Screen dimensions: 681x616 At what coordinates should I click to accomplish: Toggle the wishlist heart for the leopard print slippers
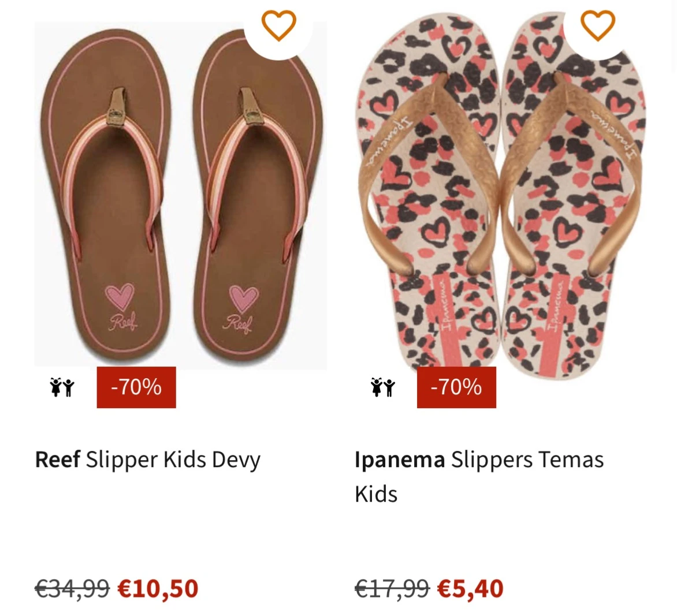coord(597,24)
